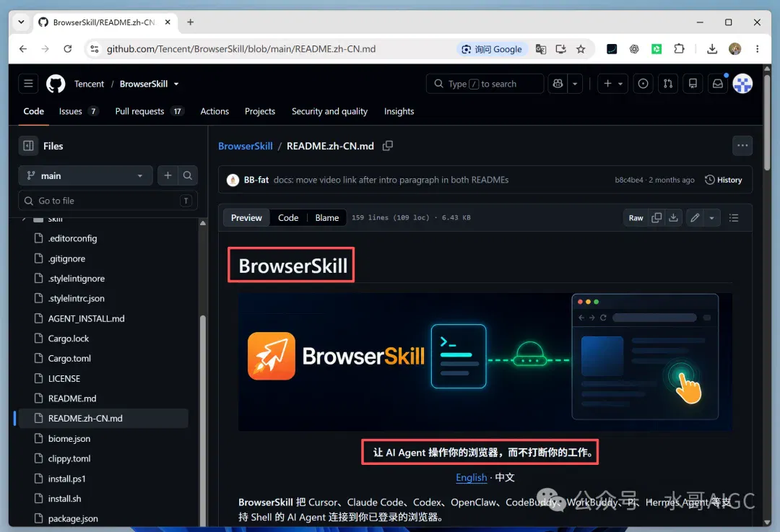Copy the file path icon
The image size is (780, 532).
(388, 146)
